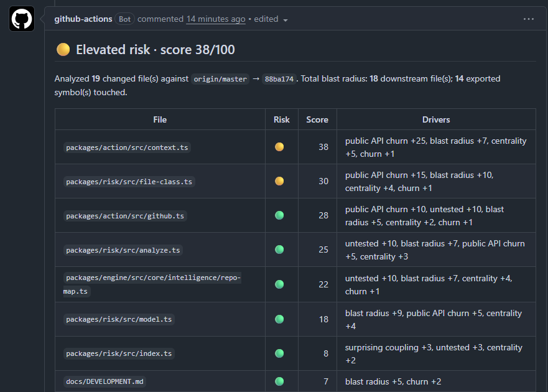Click green risk indicator for analyze.ts
The width and height of the screenshot is (548, 392).
[279, 250]
